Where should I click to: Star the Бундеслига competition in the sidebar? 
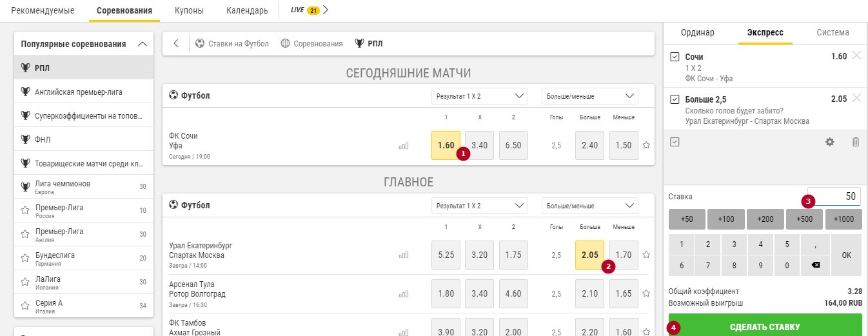pyautogui.click(x=25, y=258)
